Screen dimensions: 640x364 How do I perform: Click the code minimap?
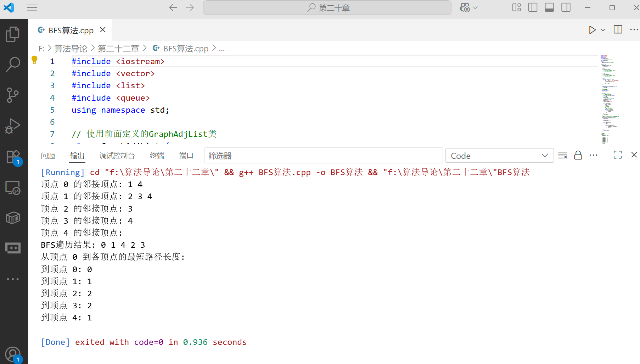coord(609,99)
